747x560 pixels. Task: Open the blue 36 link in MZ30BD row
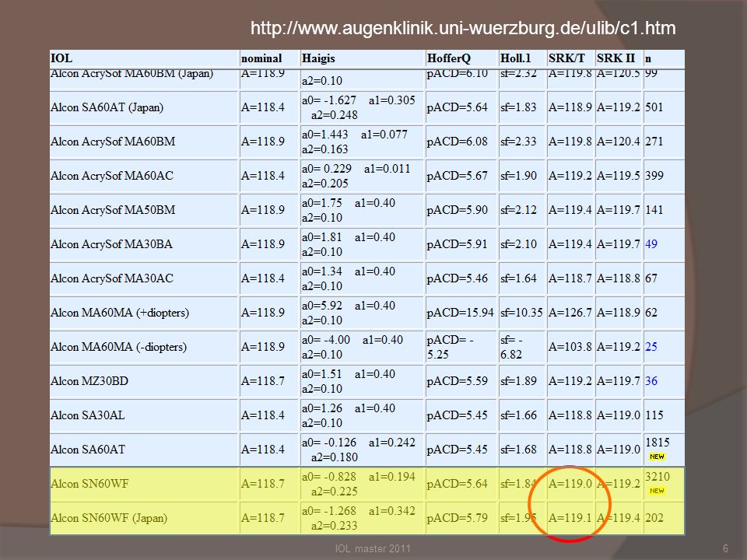[651, 381]
